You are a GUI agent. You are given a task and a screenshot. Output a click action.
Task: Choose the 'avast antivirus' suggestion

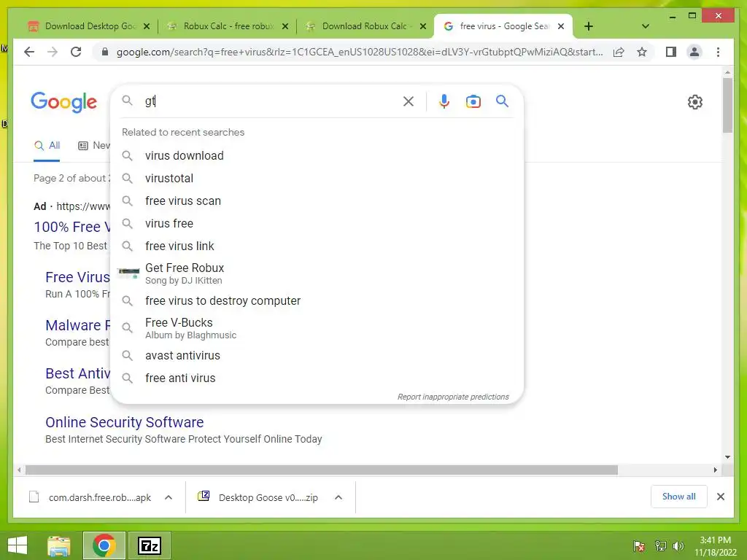[x=317, y=355]
